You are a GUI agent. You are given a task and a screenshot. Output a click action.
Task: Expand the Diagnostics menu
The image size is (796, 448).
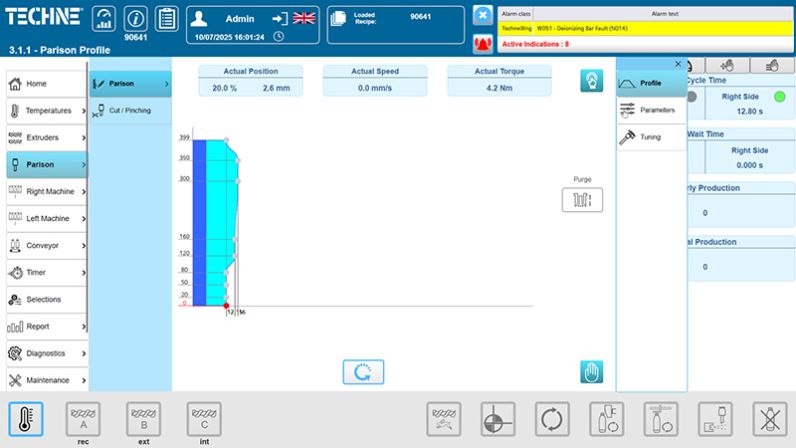pos(47,353)
